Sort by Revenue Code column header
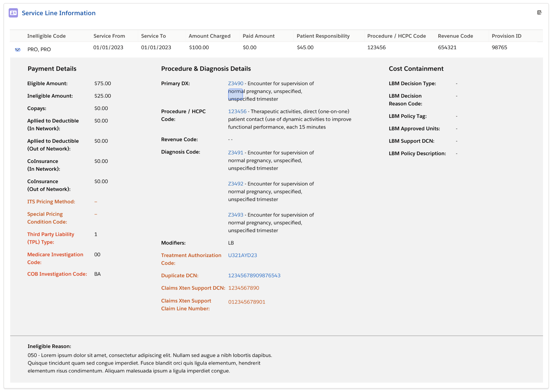Image resolution: width=552 pixels, height=392 pixels. (x=455, y=36)
